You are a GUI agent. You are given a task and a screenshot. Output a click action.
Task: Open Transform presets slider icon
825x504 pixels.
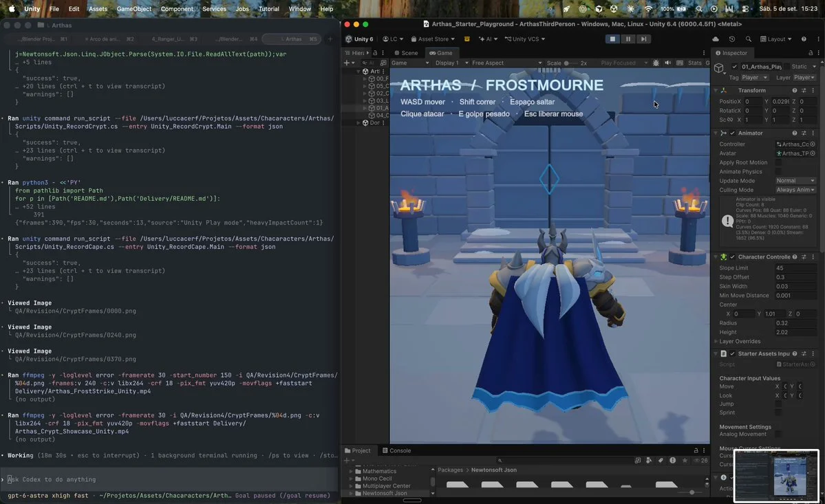[x=804, y=90]
